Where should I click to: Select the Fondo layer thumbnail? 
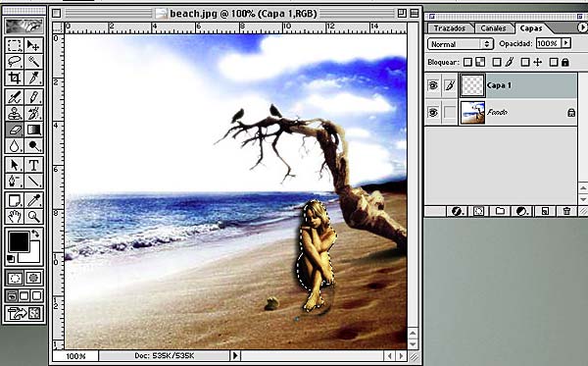click(x=472, y=112)
